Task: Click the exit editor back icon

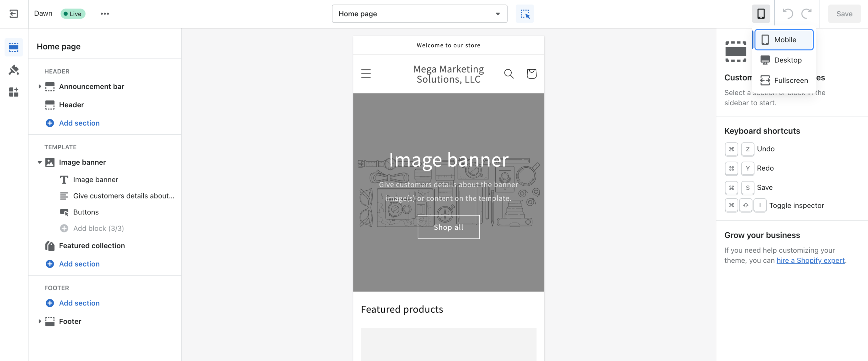Action: point(14,14)
